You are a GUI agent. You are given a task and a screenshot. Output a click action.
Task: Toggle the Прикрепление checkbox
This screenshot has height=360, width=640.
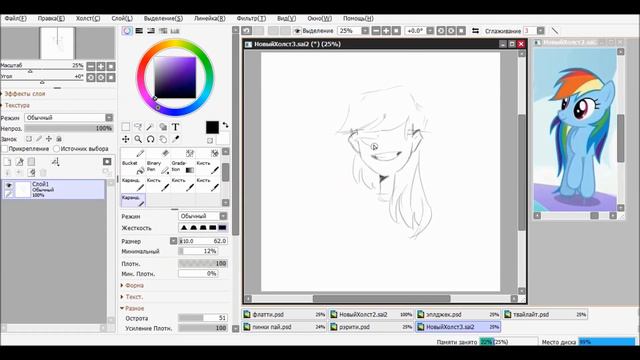coord(4,149)
